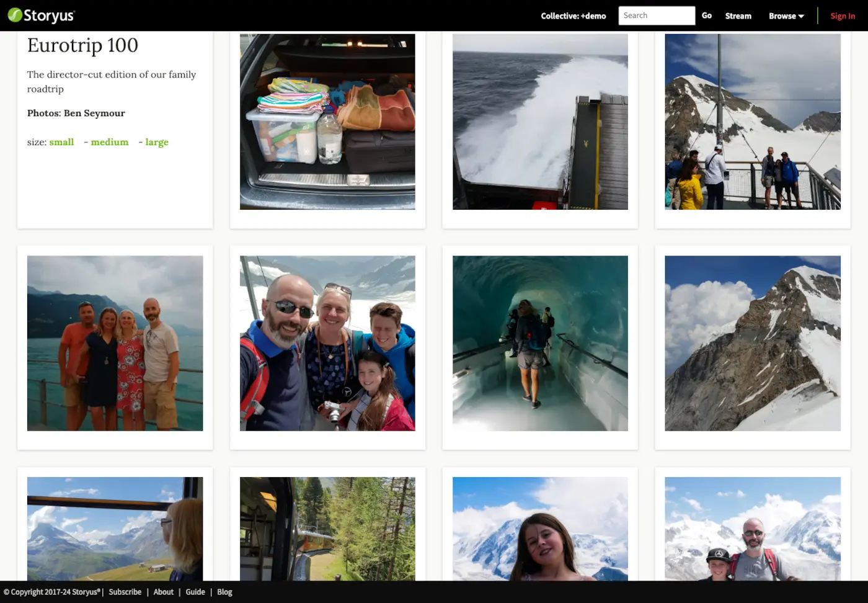Expand the Browse dropdown menu
868x603 pixels.
point(786,16)
